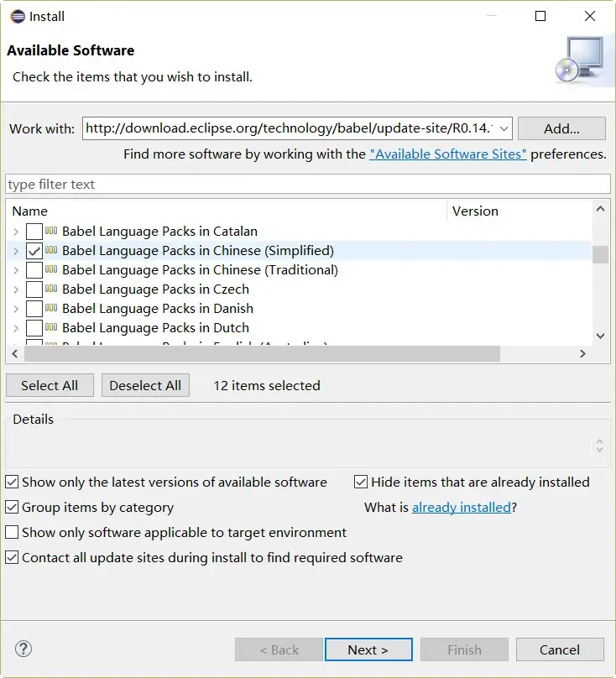The width and height of the screenshot is (616, 678).
Task: Click the Next > button
Action: pyautogui.click(x=368, y=649)
